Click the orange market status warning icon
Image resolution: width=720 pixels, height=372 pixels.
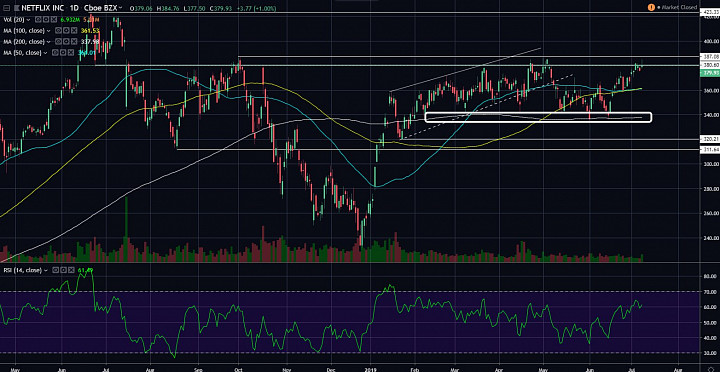click(x=652, y=7)
